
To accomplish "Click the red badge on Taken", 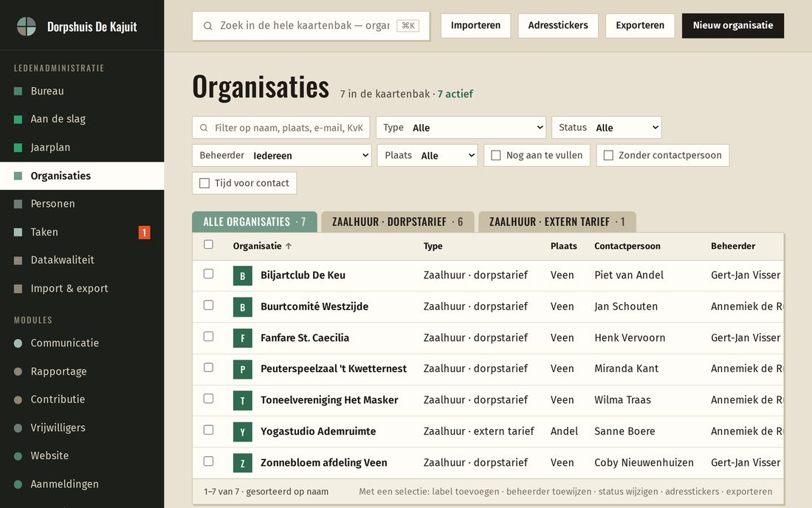I will (144, 233).
